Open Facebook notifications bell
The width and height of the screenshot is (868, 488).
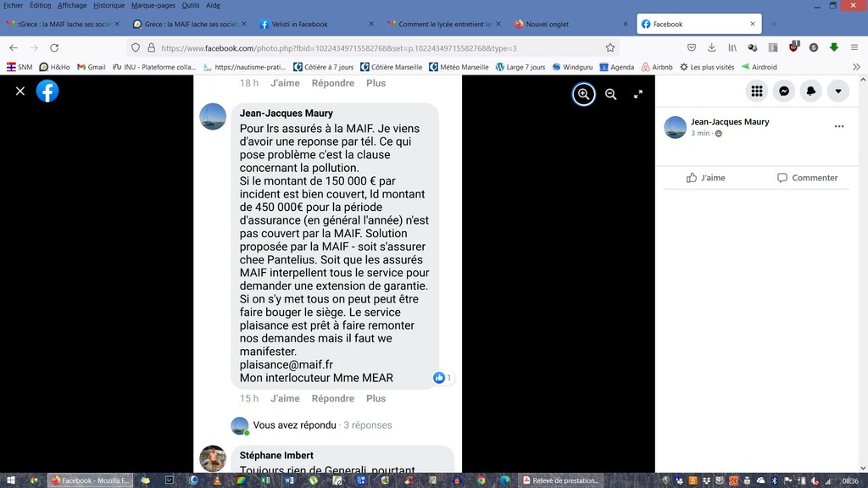point(811,91)
